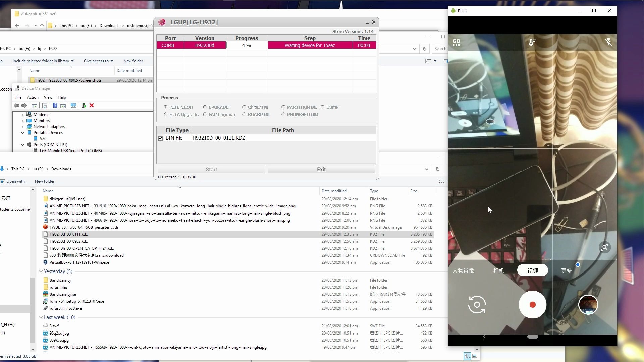The width and height of the screenshot is (644, 362).
Task: Click the Start button in LGUP
Action: [x=211, y=169]
